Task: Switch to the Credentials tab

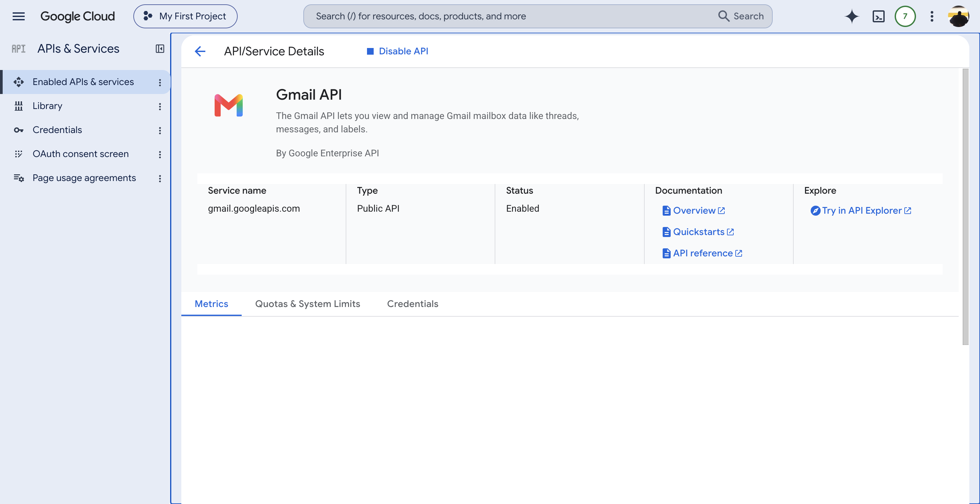Action: 412,304
